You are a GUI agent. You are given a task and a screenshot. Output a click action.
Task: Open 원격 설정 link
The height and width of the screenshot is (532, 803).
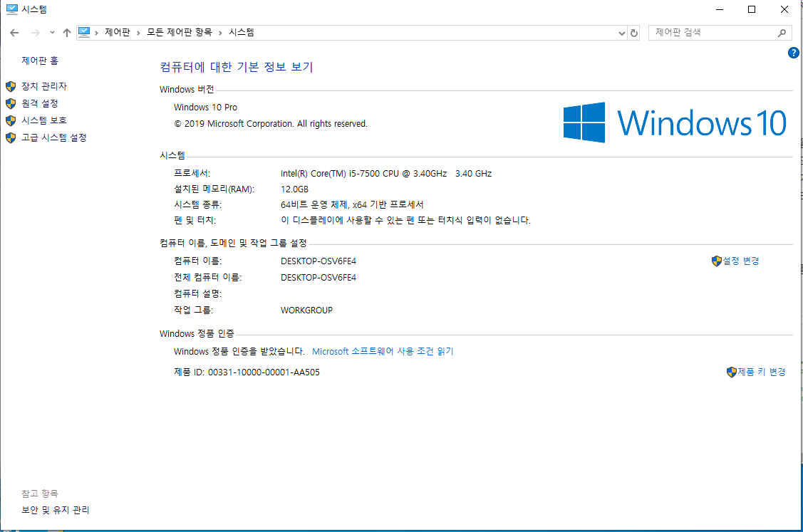(40, 103)
